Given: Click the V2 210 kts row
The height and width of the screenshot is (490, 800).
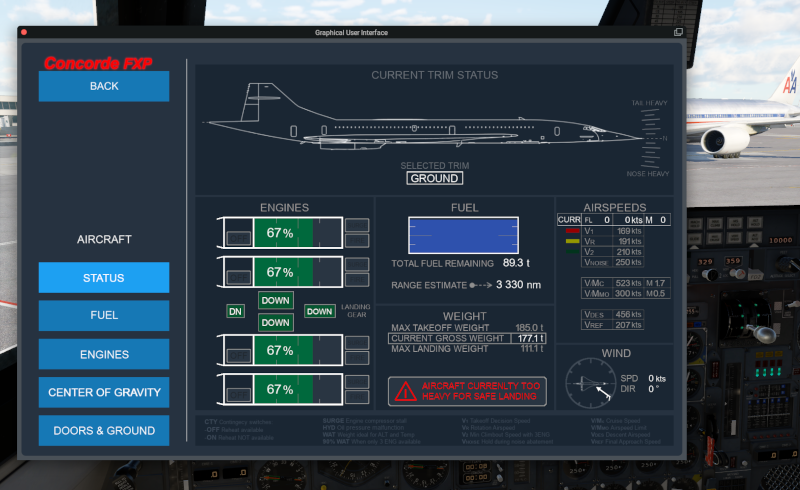Looking at the screenshot, I should (x=612, y=252).
